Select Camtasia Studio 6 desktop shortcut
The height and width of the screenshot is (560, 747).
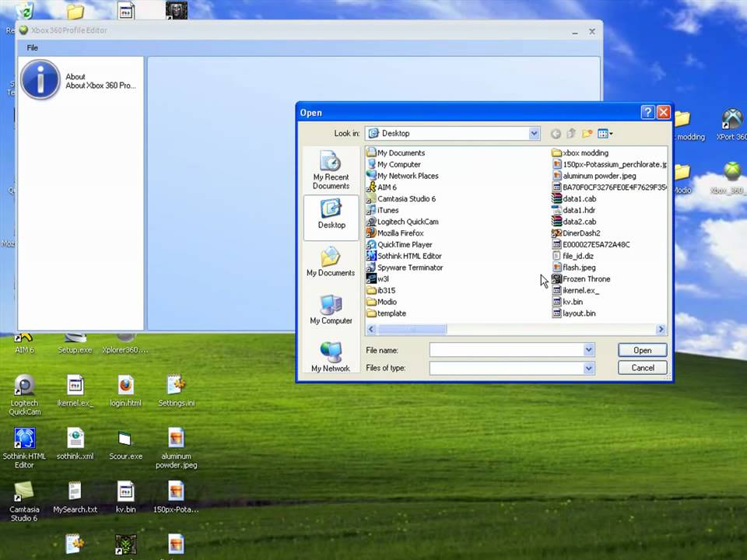pyautogui.click(x=24, y=502)
